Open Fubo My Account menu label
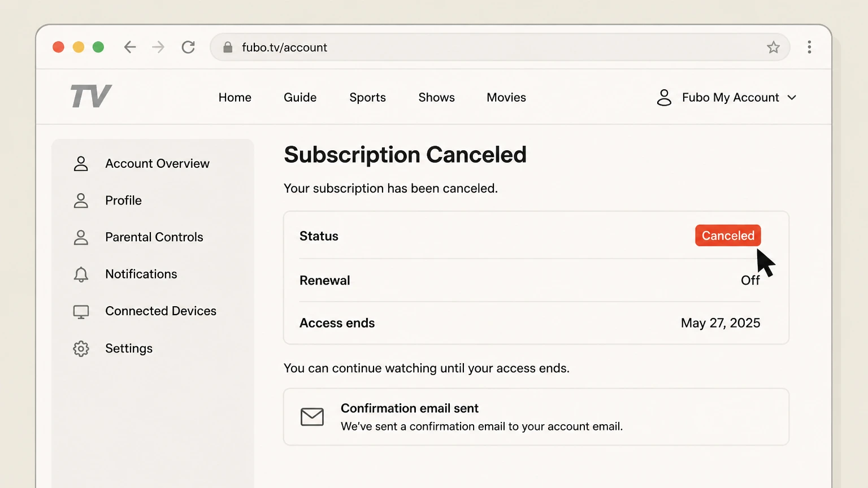 pyautogui.click(x=731, y=98)
